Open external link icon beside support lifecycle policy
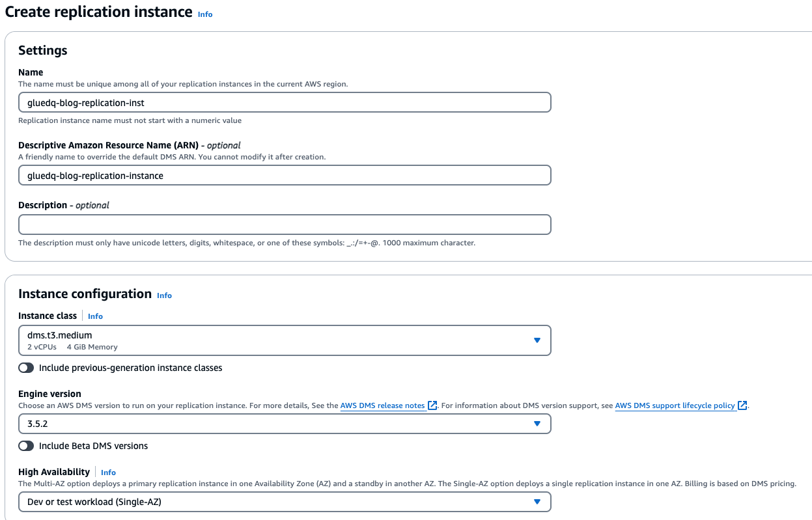The width and height of the screenshot is (812, 520). pyautogui.click(x=743, y=405)
